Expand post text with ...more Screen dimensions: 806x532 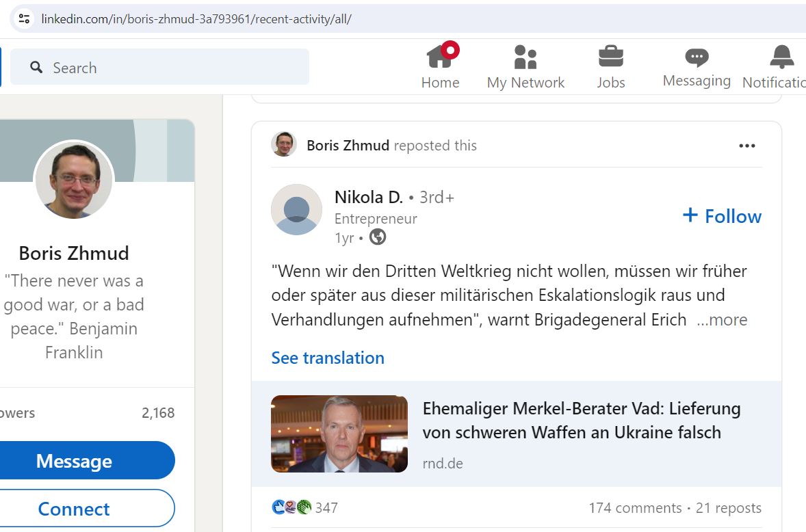[722, 320]
